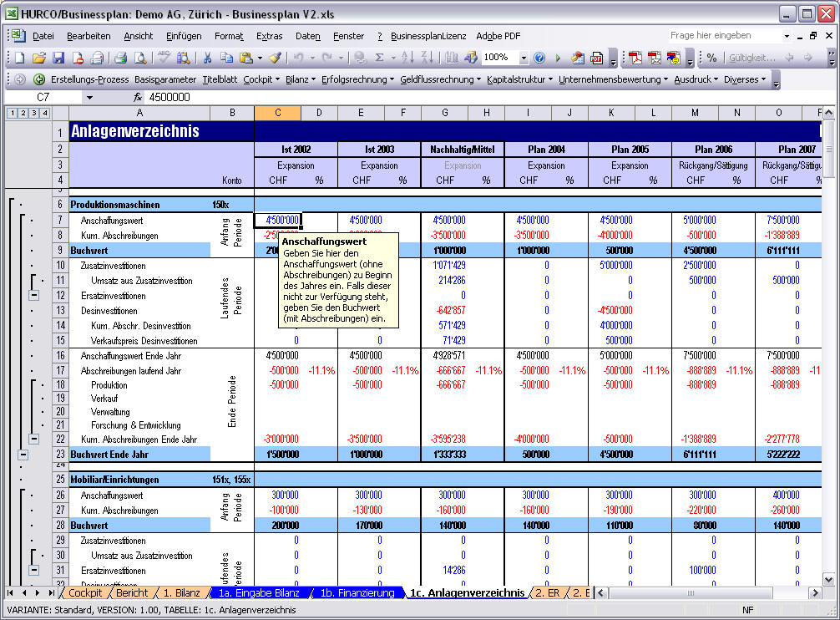
Task: Convert to PDF and send for review icon
Action: point(673,58)
